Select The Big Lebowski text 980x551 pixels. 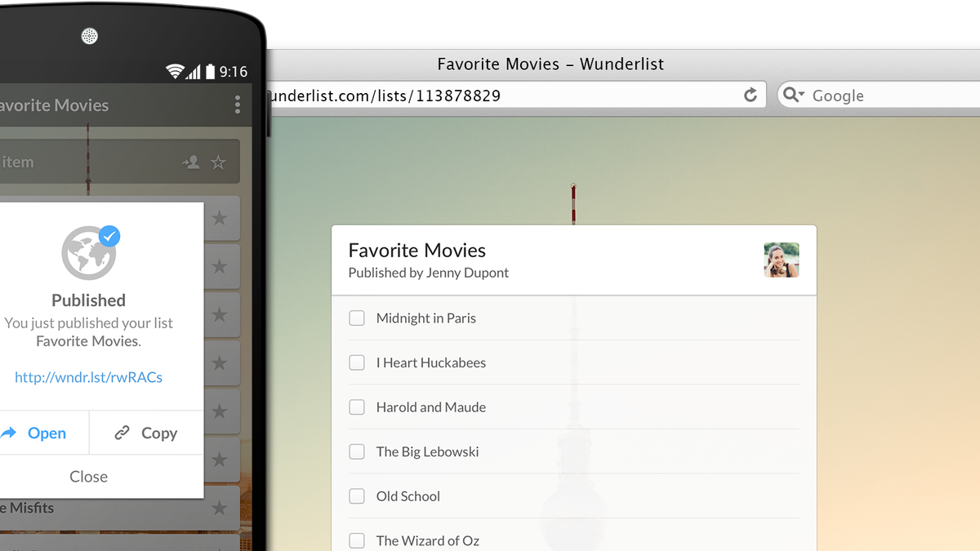coord(428,451)
